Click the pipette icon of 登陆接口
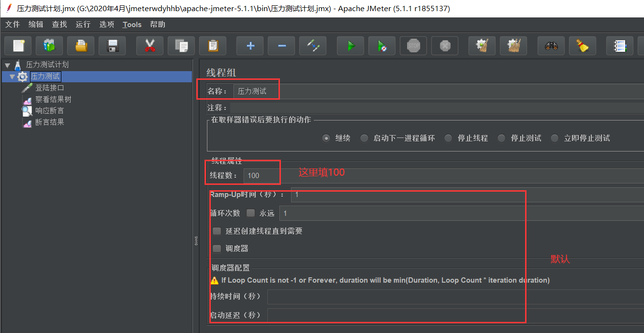The height and width of the screenshot is (333, 644). (x=27, y=88)
